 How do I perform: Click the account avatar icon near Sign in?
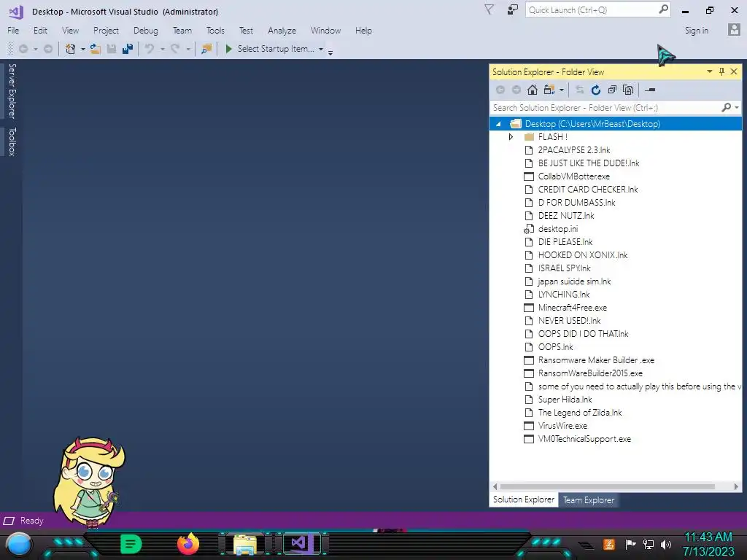point(734,29)
